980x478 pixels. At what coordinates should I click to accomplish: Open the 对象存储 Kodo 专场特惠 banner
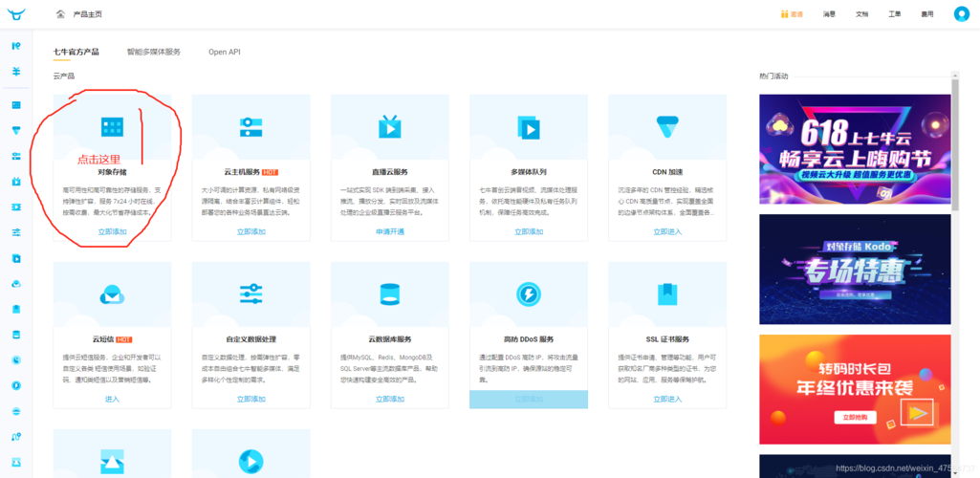tap(855, 269)
